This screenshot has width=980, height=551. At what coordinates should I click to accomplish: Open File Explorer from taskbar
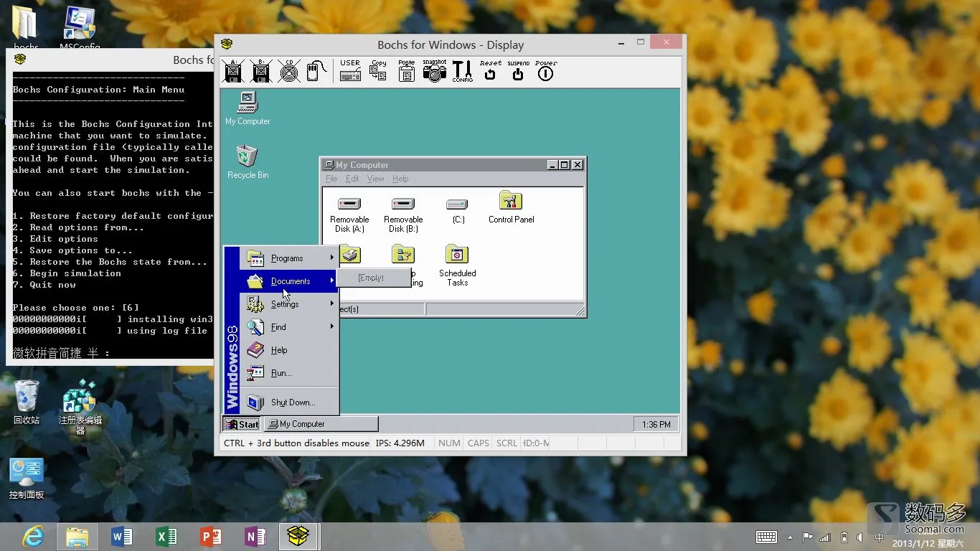(x=77, y=537)
